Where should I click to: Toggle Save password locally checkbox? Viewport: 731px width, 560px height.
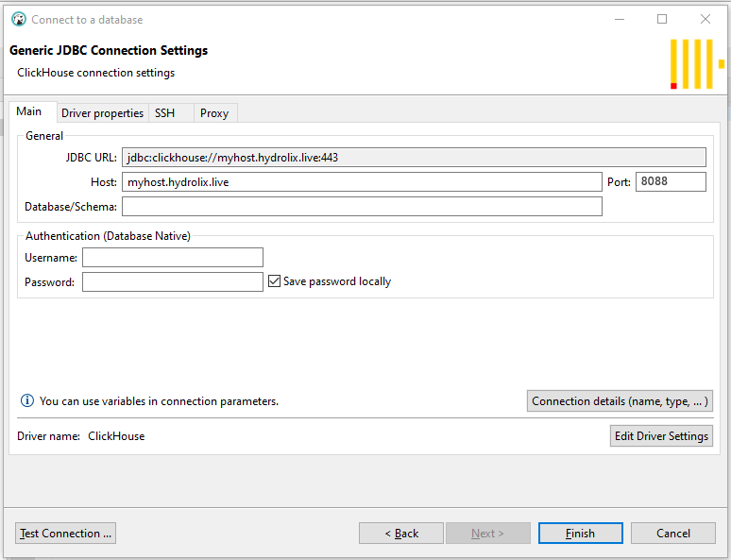[x=274, y=280]
